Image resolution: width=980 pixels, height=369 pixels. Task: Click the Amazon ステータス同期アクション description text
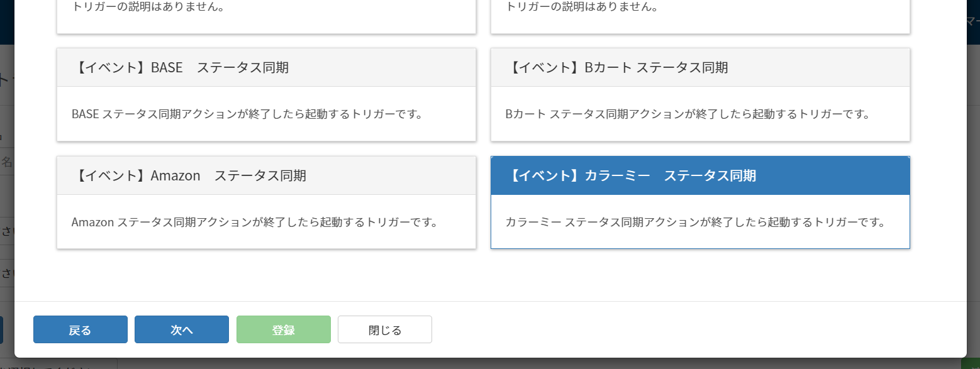click(255, 223)
